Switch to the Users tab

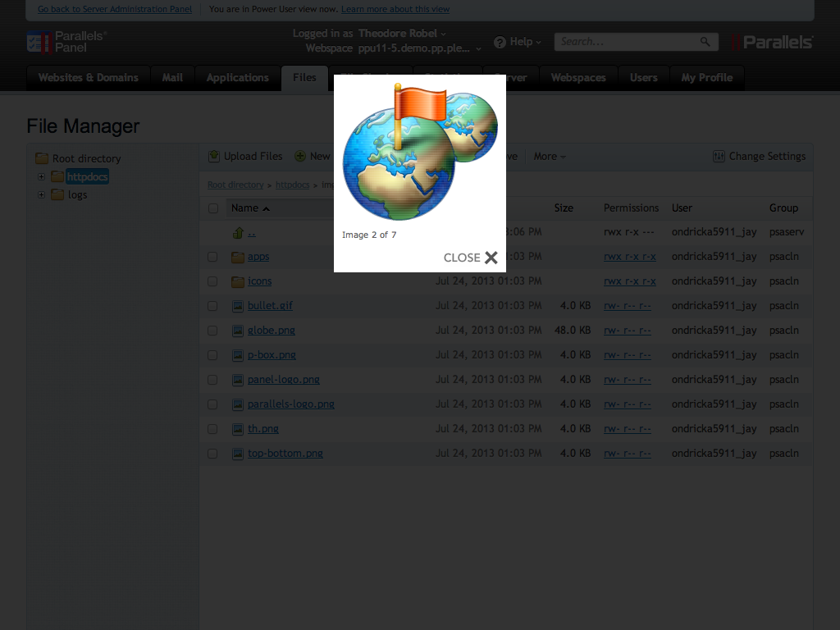click(x=644, y=77)
